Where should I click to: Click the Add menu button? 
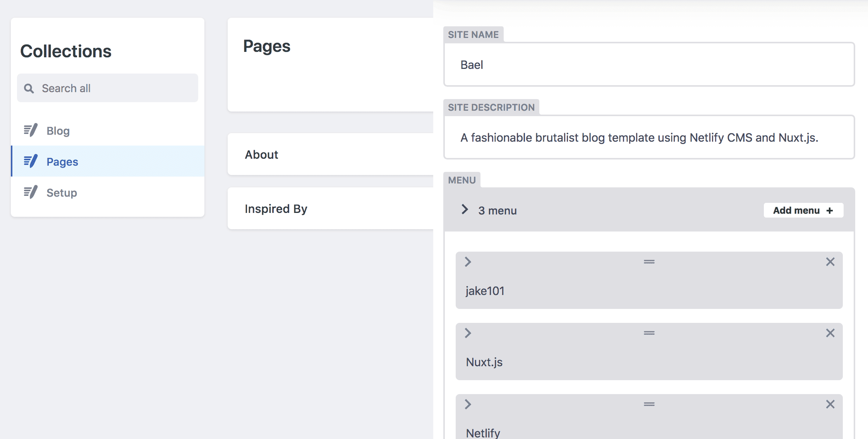[x=803, y=210]
